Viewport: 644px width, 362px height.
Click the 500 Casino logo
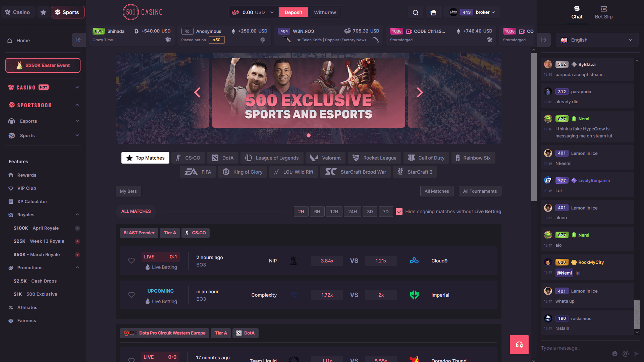(x=143, y=12)
